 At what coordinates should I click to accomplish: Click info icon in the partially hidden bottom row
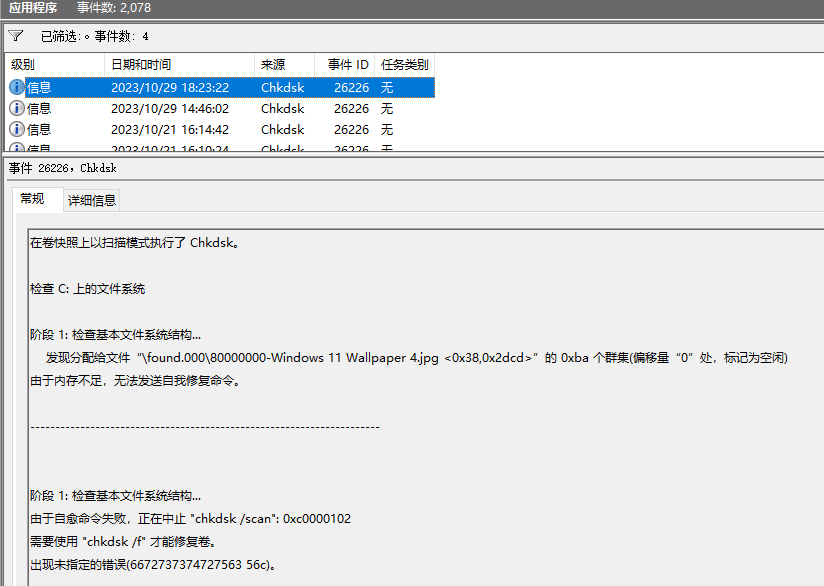17,148
